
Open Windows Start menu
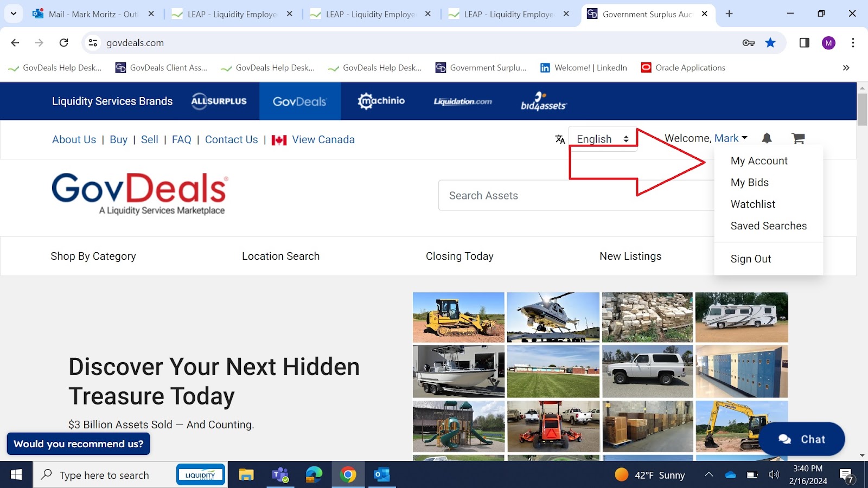[x=16, y=475]
